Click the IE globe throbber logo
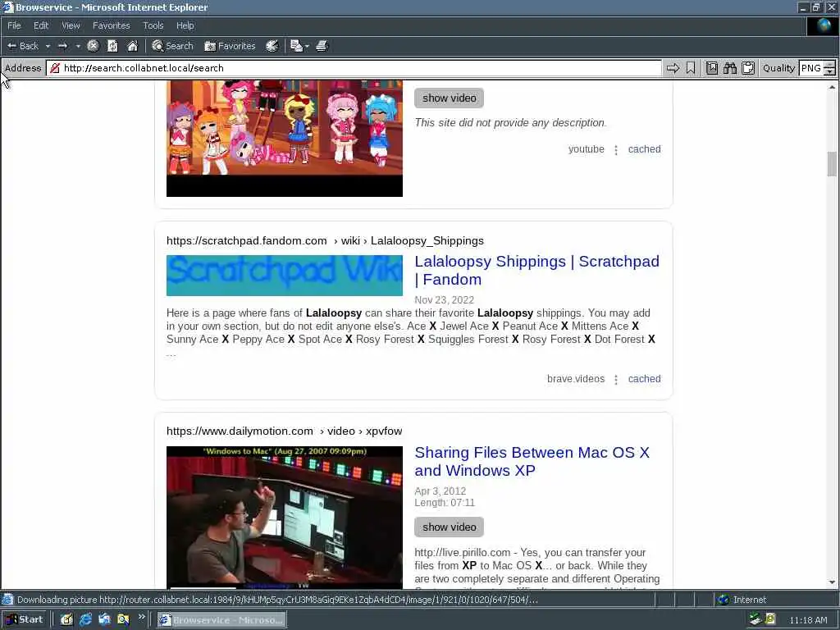 pos(823,25)
